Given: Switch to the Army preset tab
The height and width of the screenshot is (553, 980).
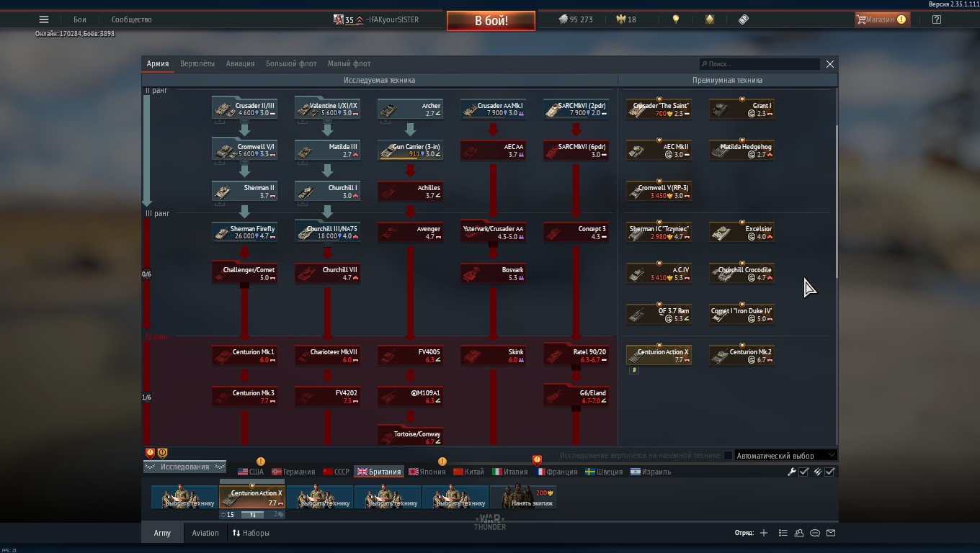Looking at the screenshot, I should pos(162,533).
